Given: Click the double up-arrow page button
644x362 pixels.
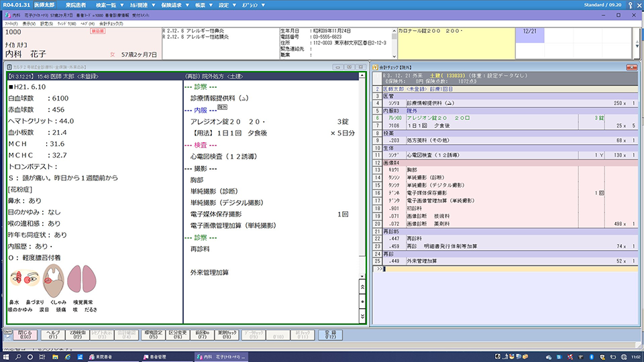Looking at the screenshot, I should 363,286.
